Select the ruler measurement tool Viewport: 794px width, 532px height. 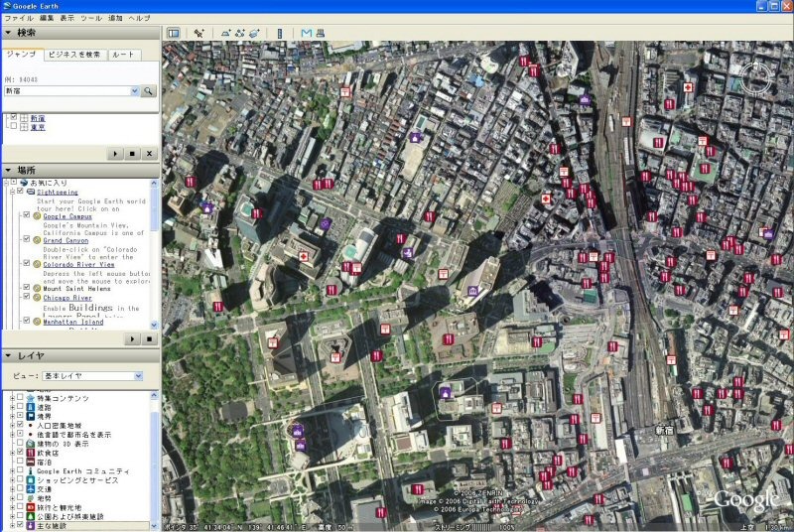coord(280,34)
